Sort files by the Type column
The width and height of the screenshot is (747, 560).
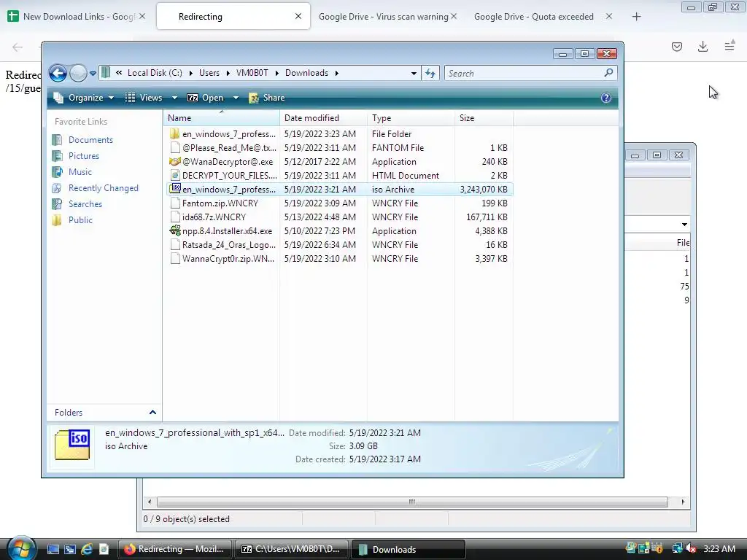point(411,118)
